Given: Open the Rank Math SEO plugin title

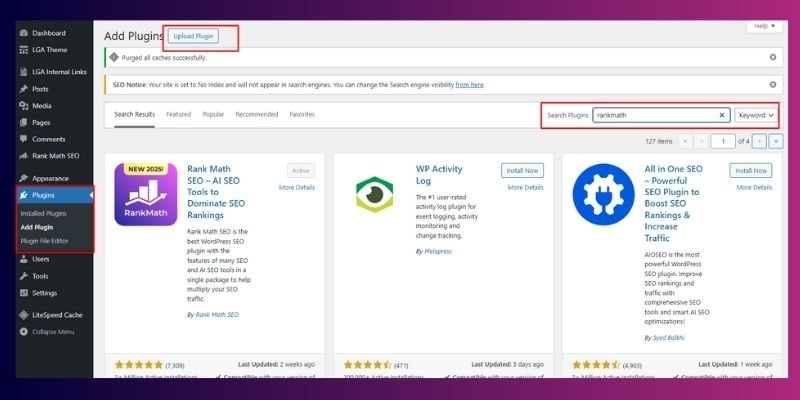Looking at the screenshot, I should pos(216,192).
